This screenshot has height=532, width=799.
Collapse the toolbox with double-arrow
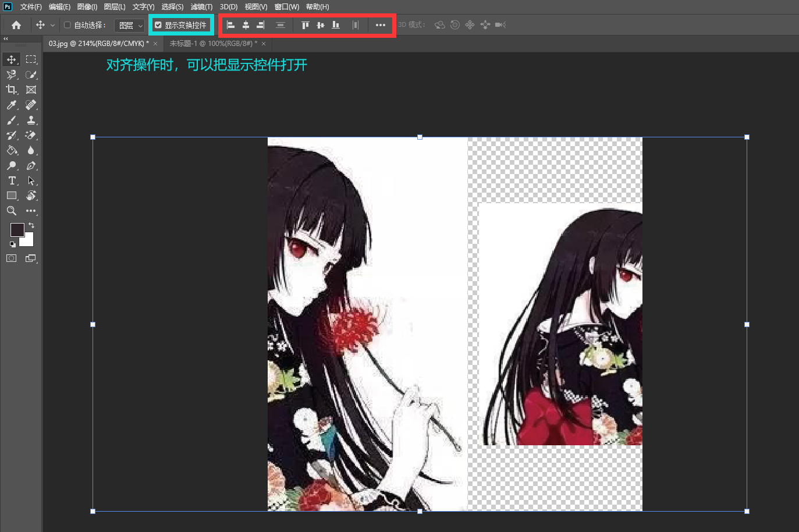coord(6,39)
